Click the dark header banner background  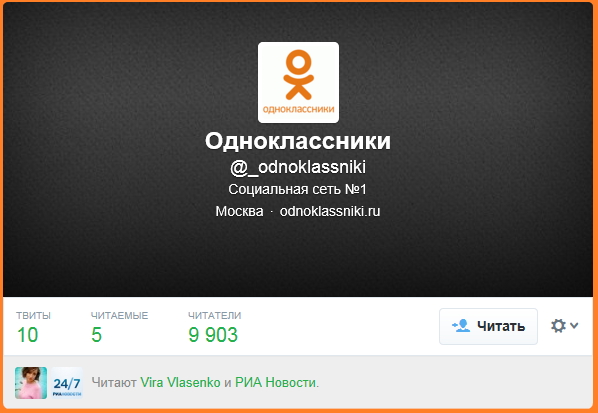tap(114, 153)
